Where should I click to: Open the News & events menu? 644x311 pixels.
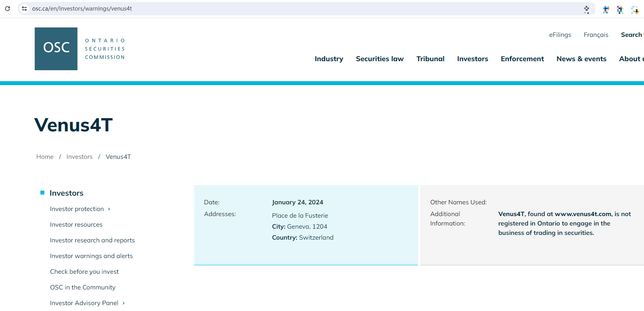581,59
